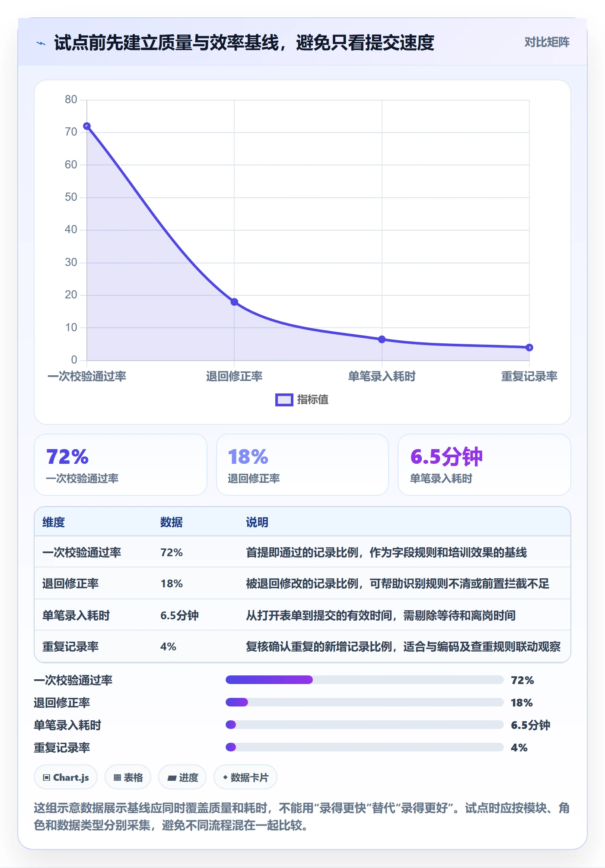The image size is (605, 868).
Task: Click the x-axis label 一次校验通过率
Action: pyautogui.click(x=87, y=377)
